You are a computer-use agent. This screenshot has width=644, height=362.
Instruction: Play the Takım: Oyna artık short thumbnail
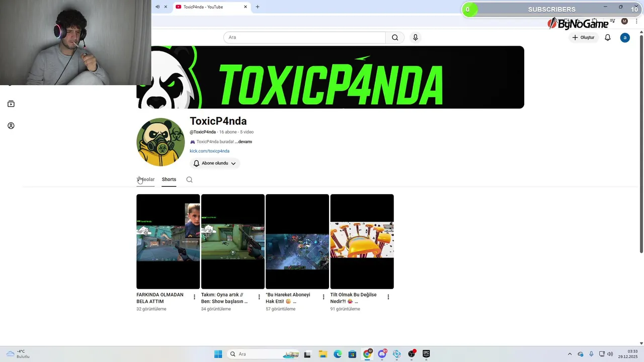coord(233,241)
